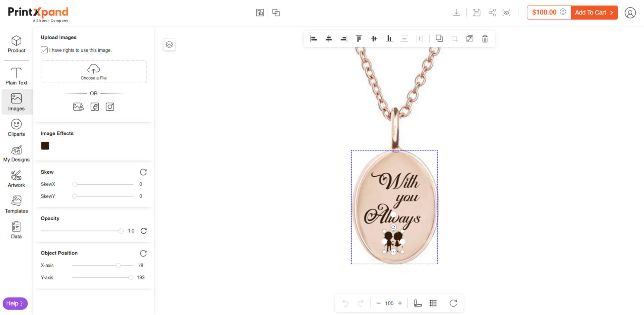Toggle the image rights checkbox
The height and width of the screenshot is (315, 644).
(44, 50)
